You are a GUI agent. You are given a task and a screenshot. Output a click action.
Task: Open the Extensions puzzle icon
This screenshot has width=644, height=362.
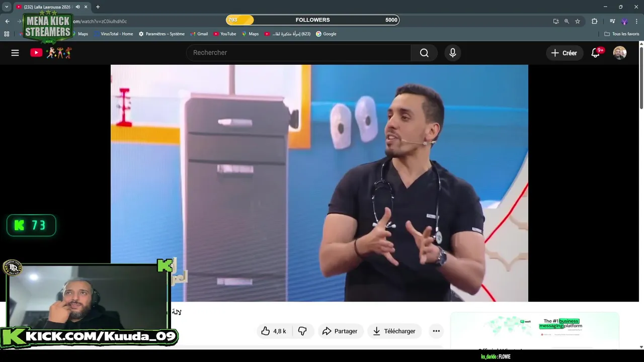pos(595,21)
